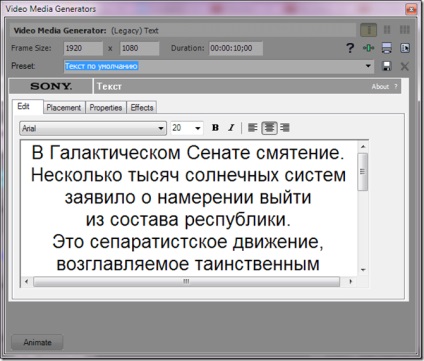The image size is (424, 361).
Task: Click the replace plug-in icon beside help
Action: [387, 48]
